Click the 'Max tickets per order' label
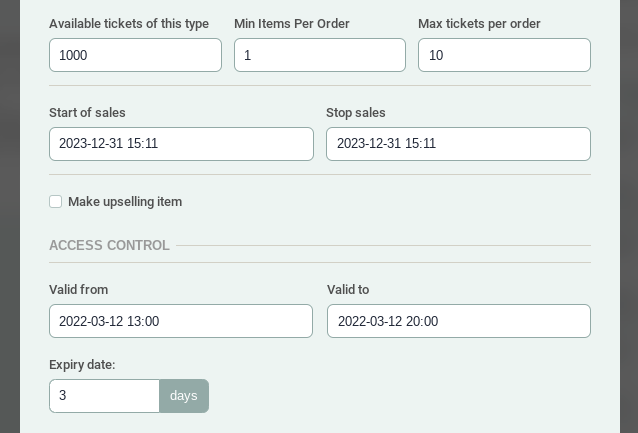The height and width of the screenshot is (433, 638). (x=481, y=24)
